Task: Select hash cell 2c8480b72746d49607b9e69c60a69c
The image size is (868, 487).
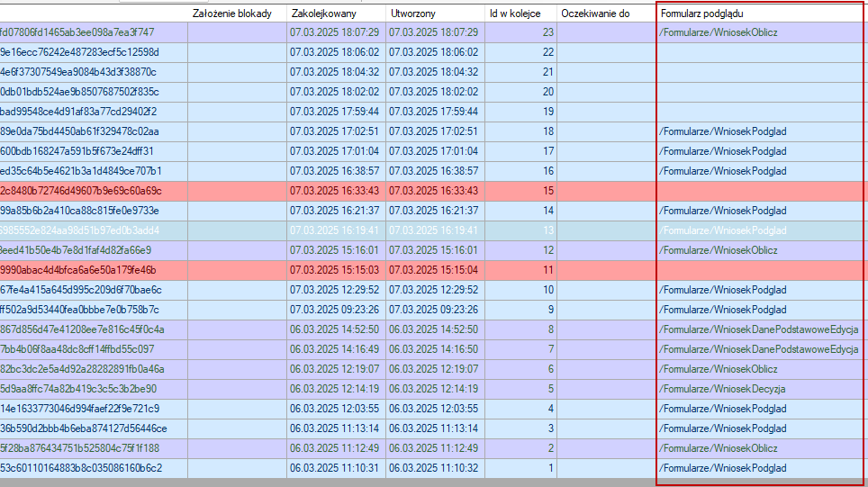Action: click(94, 191)
